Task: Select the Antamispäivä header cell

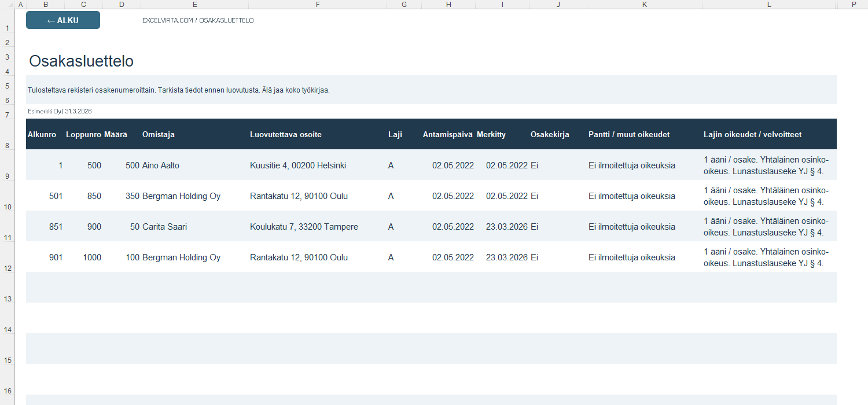Action: [x=448, y=134]
